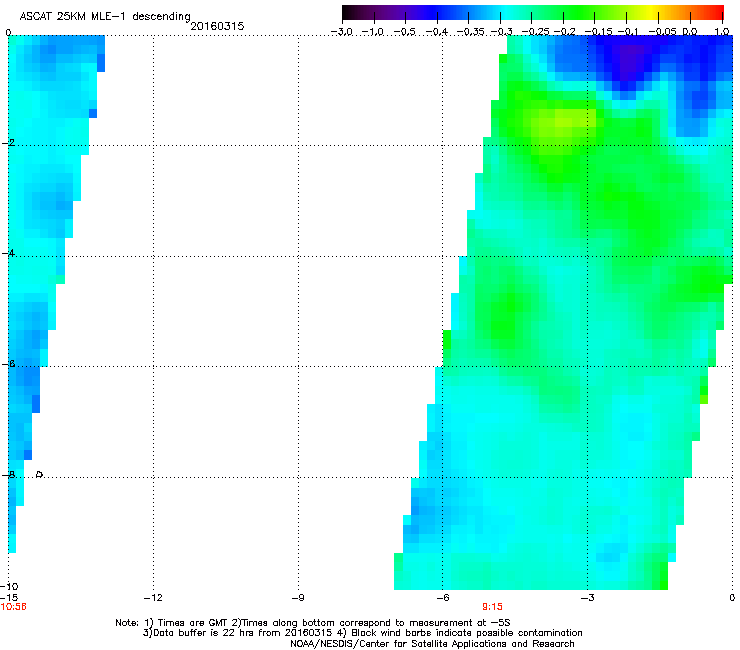Image resolution: width=740 pixels, height=650 pixels.
Task: Click longitude label -9 on bottom axis
Action: coord(297,598)
